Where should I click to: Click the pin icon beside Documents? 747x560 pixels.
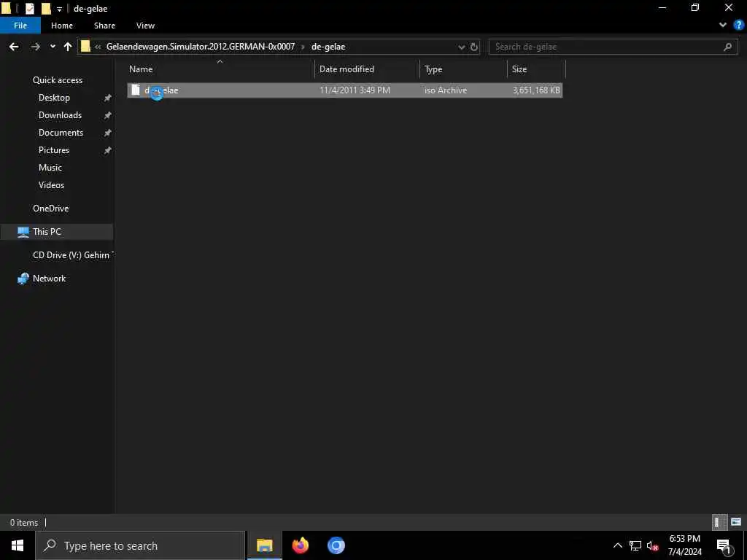click(108, 133)
